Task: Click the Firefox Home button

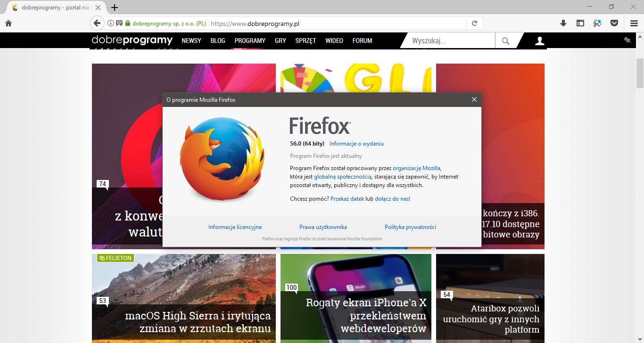Action: coord(8,23)
